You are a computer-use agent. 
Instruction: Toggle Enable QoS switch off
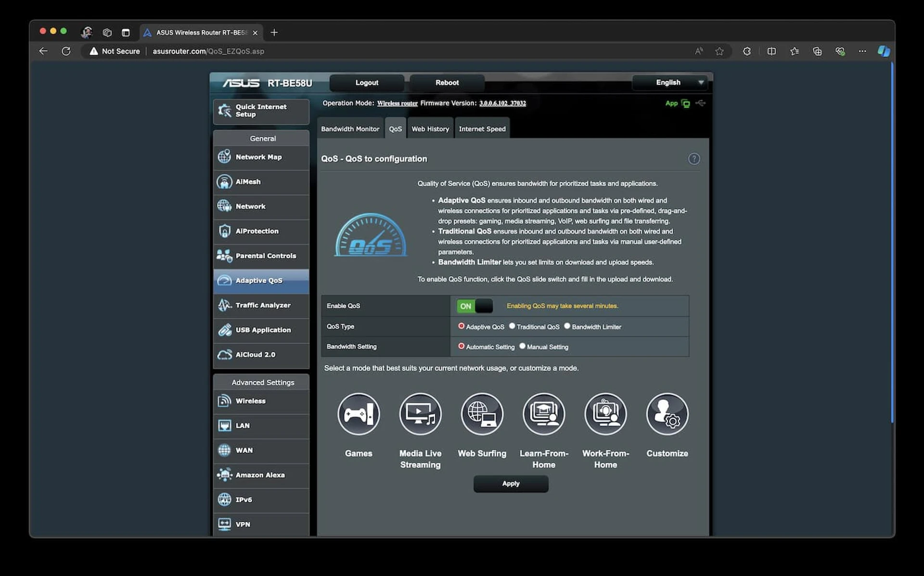475,306
